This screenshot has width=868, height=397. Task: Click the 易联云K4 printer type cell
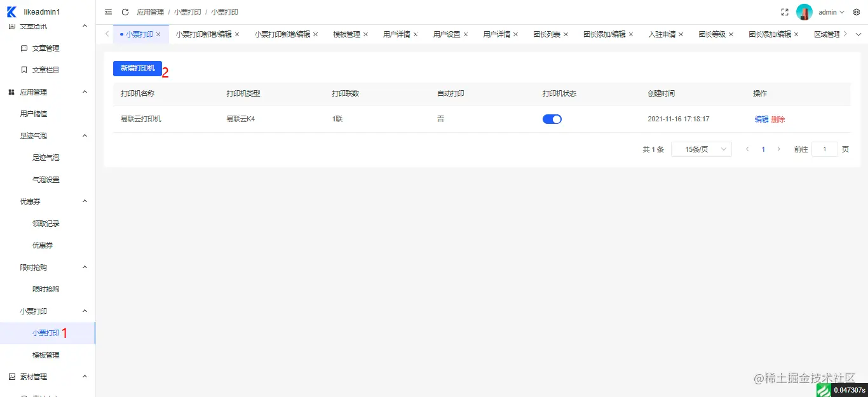coord(241,119)
